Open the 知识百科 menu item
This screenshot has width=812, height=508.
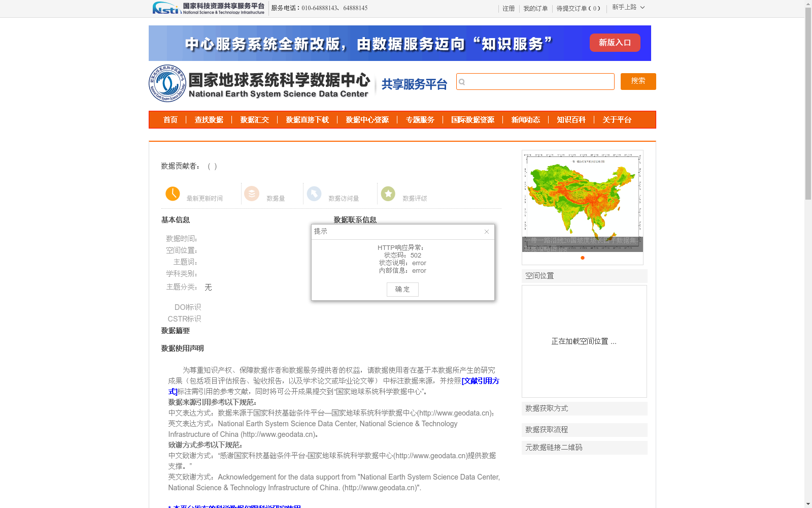[571, 120]
